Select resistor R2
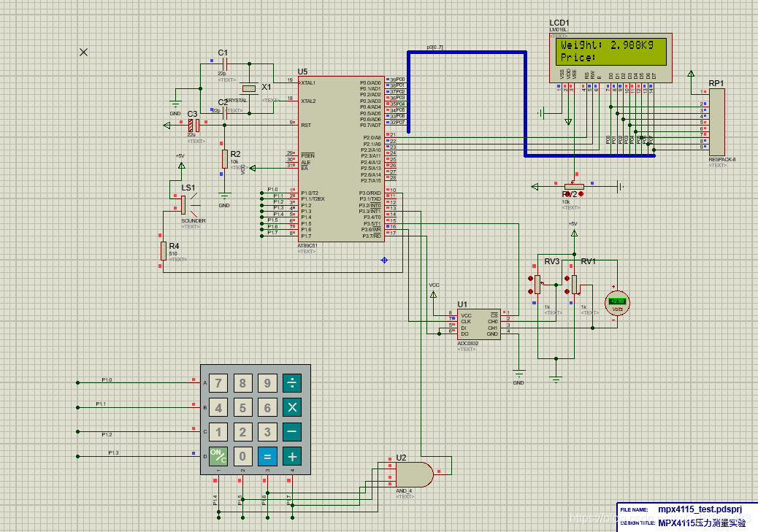Viewport: 758px width, 532px height. 225,159
